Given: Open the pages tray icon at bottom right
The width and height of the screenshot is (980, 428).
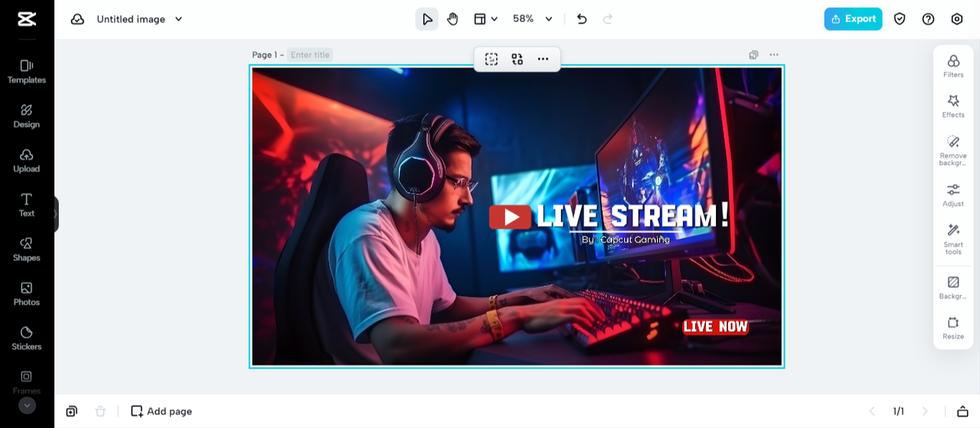Looking at the screenshot, I should click(962, 411).
